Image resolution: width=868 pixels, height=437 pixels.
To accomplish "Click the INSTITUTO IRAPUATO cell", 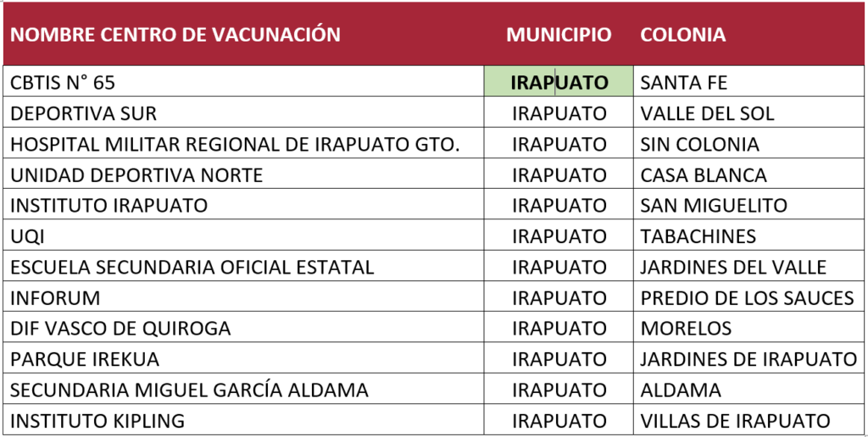I will click(x=108, y=206).
